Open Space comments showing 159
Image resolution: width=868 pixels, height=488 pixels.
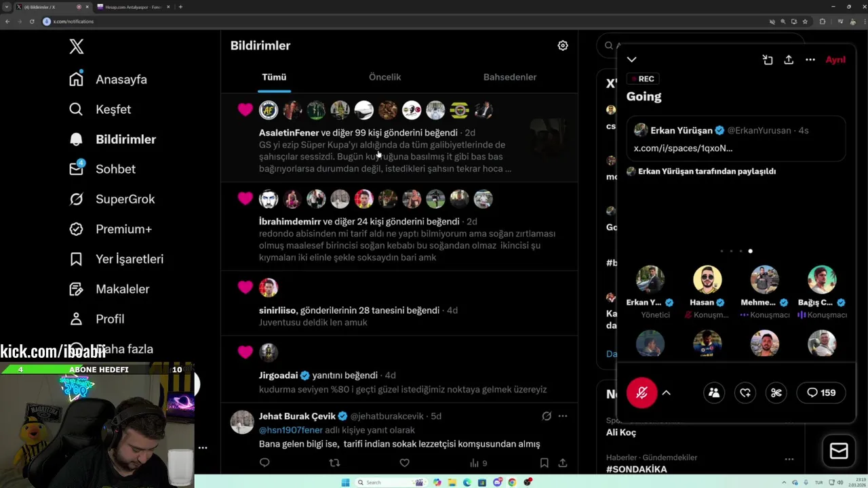click(x=821, y=392)
